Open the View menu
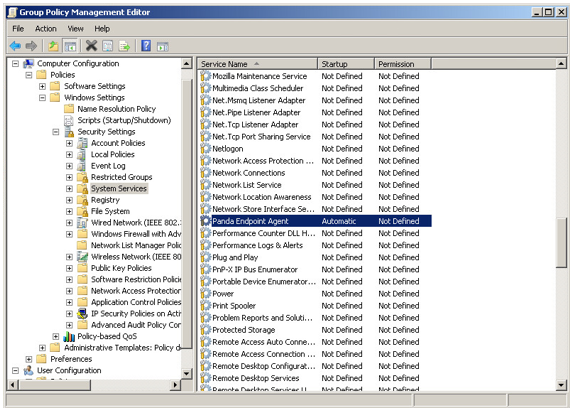This screenshot has width=572, height=411. [75, 28]
